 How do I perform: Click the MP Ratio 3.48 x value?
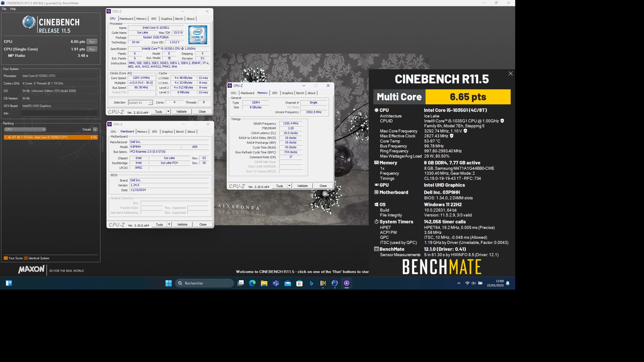click(83, 56)
